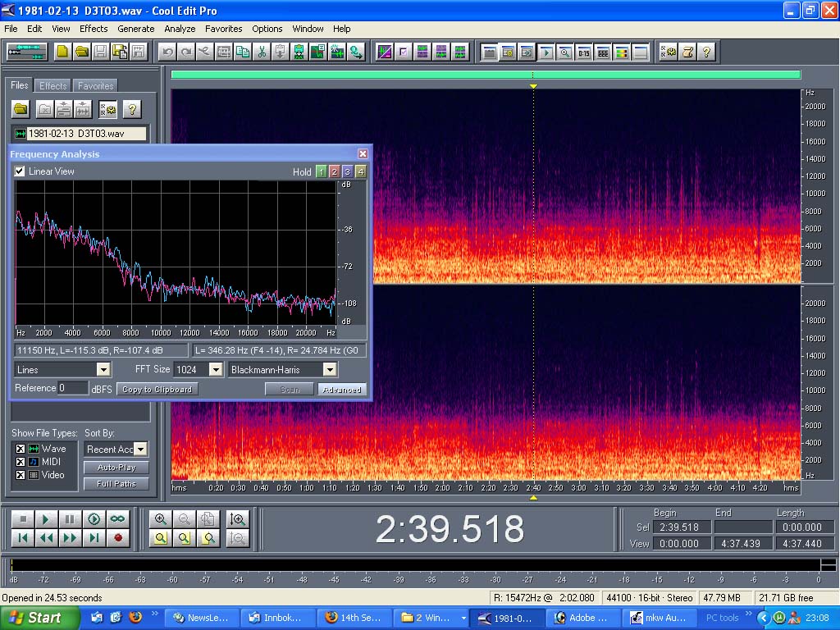Viewport: 840px width, 630px height.
Task: Switch to the Favorites tab in left panel
Action: click(95, 85)
